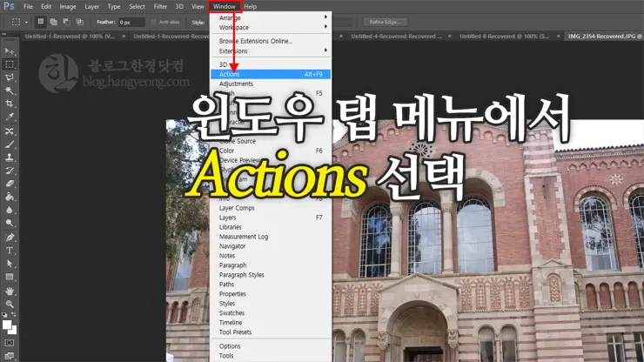Choose Layer Comps menu entry
This screenshot has height=362, width=644.
tap(271, 208)
